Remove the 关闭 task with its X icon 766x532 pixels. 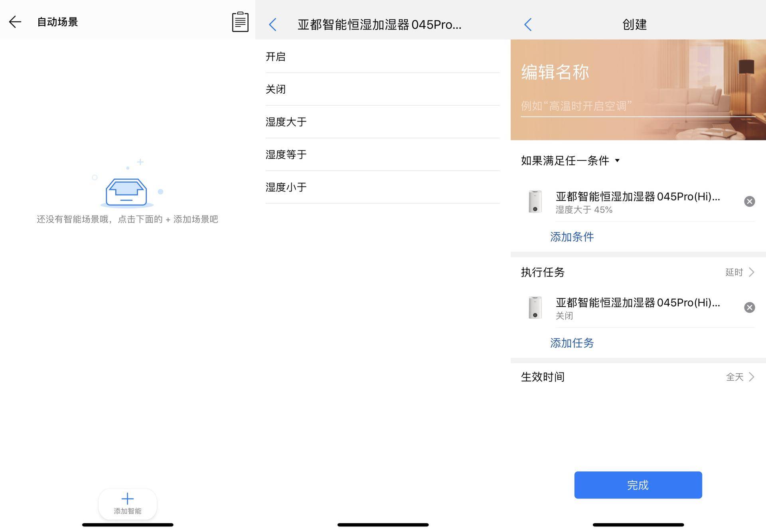click(749, 307)
